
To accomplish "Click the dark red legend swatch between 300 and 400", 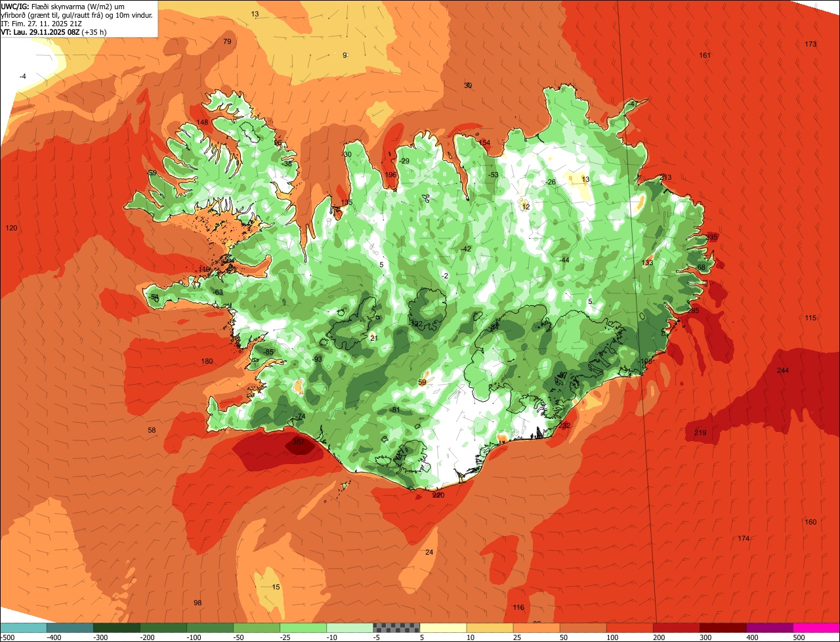I will pos(722,628).
